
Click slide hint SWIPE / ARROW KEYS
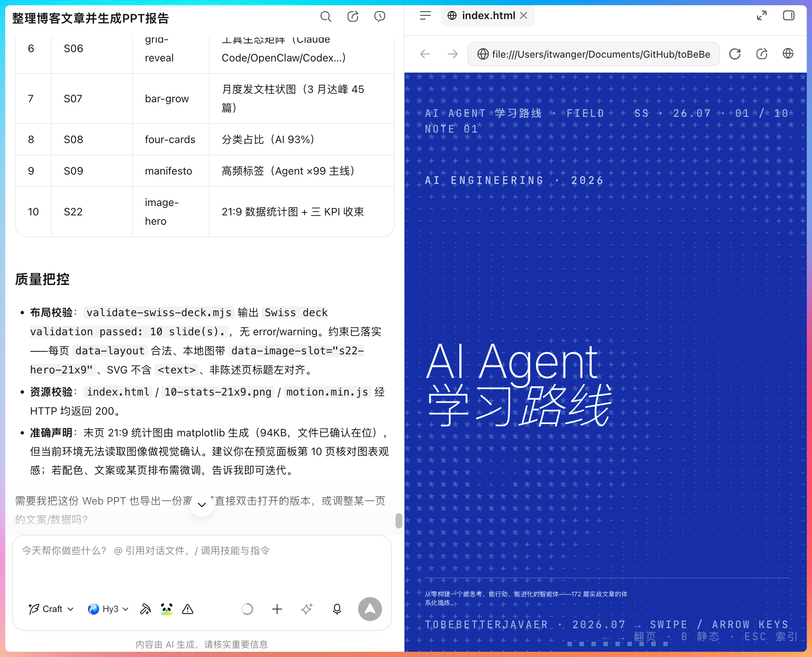click(x=719, y=624)
